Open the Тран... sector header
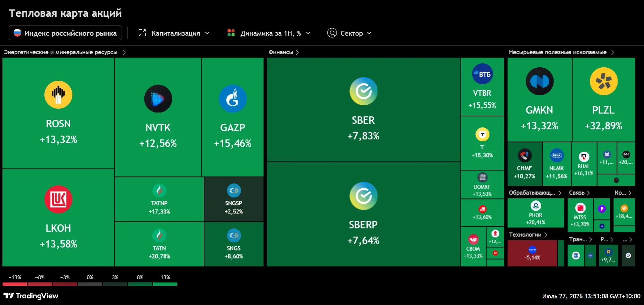The image size is (644, 305). (x=580, y=239)
